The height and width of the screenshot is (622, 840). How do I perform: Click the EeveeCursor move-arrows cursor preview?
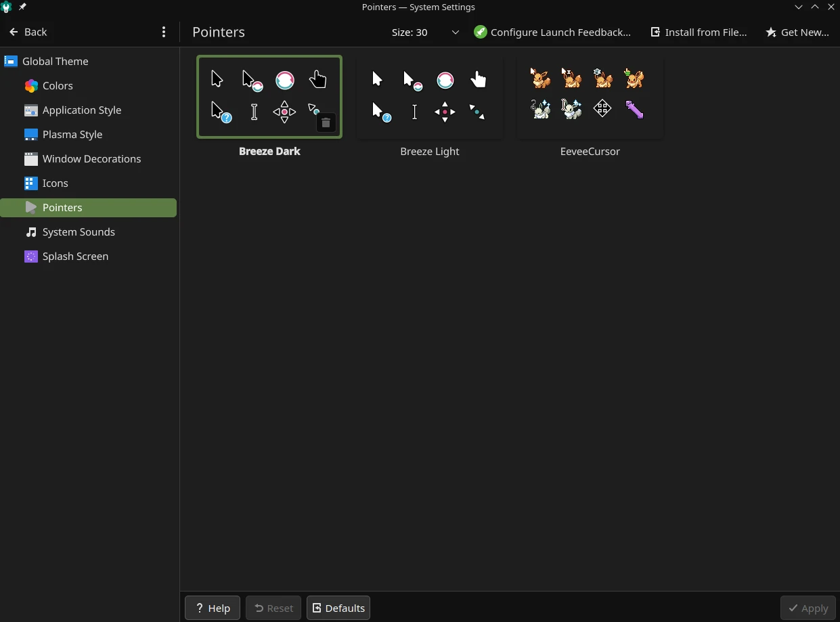(x=602, y=108)
